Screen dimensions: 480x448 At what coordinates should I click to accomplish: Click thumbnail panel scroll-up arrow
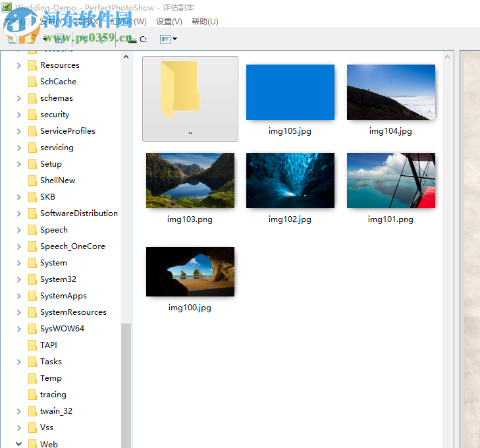(x=447, y=57)
